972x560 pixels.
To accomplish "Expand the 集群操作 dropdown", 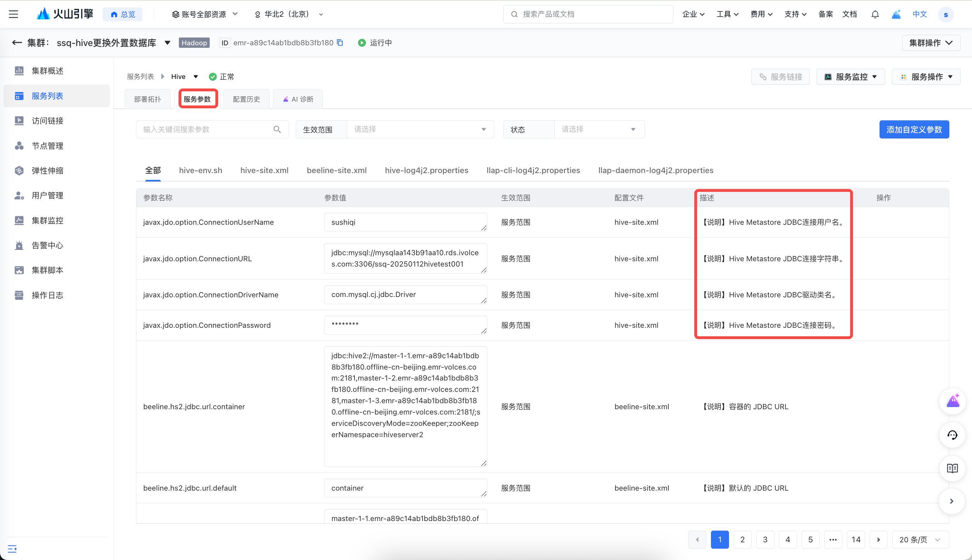I will (931, 43).
